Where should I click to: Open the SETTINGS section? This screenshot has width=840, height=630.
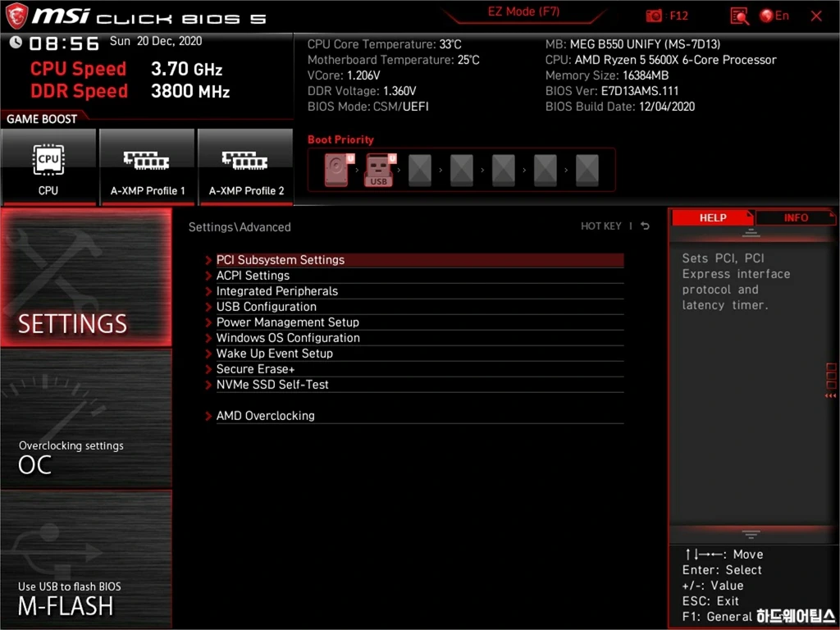(x=86, y=277)
